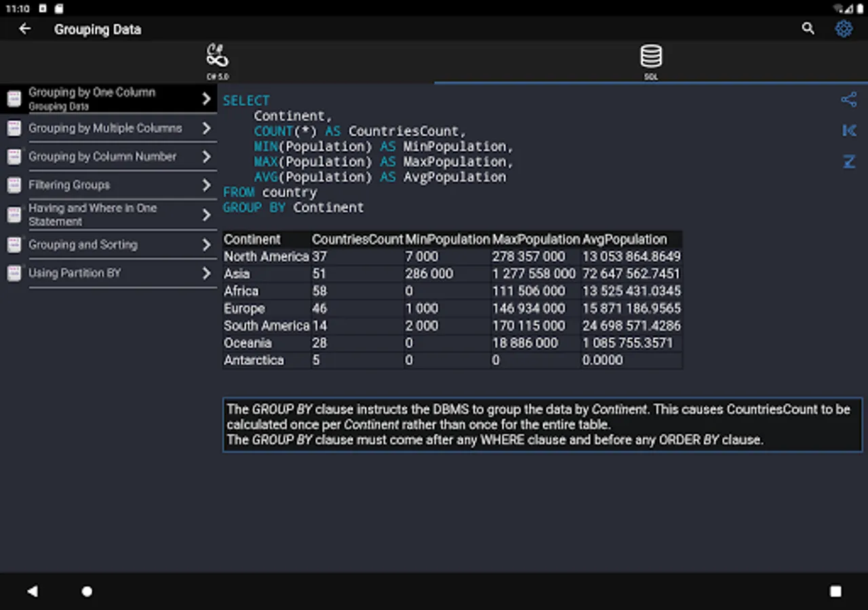Expand Grouping by Column Number chevron
This screenshot has height=610, width=868.
click(207, 157)
